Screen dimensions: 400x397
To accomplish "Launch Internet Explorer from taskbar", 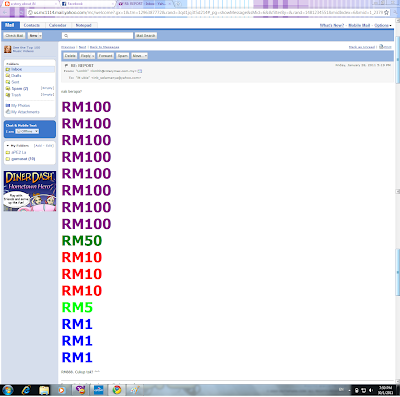I will (26, 390).
